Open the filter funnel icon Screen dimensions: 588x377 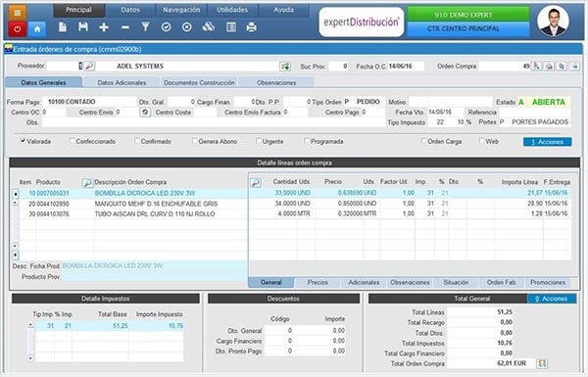click(x=145, y=27)
